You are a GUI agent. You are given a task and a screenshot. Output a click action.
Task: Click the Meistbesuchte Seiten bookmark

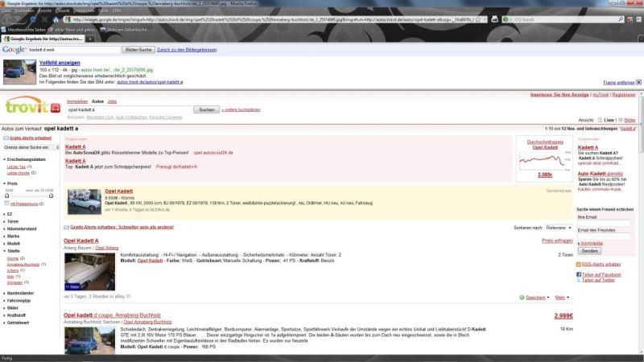click(23, 30)
